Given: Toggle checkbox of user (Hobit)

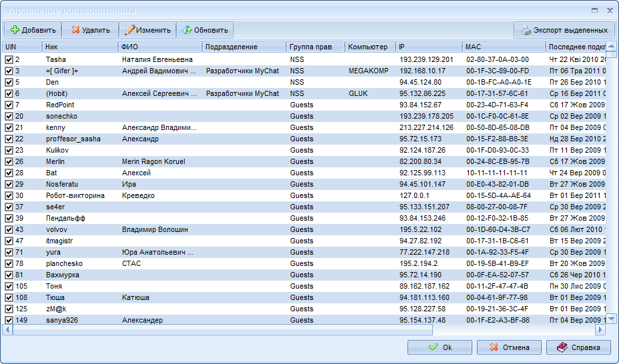Looking at the screenshot, I should click(9, 93).
